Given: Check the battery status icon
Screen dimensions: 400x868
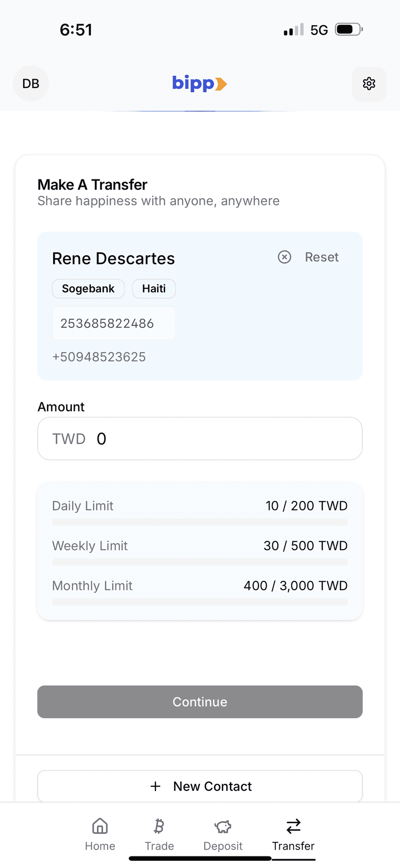Looking at the screenshot, I should tap(349, 30).
